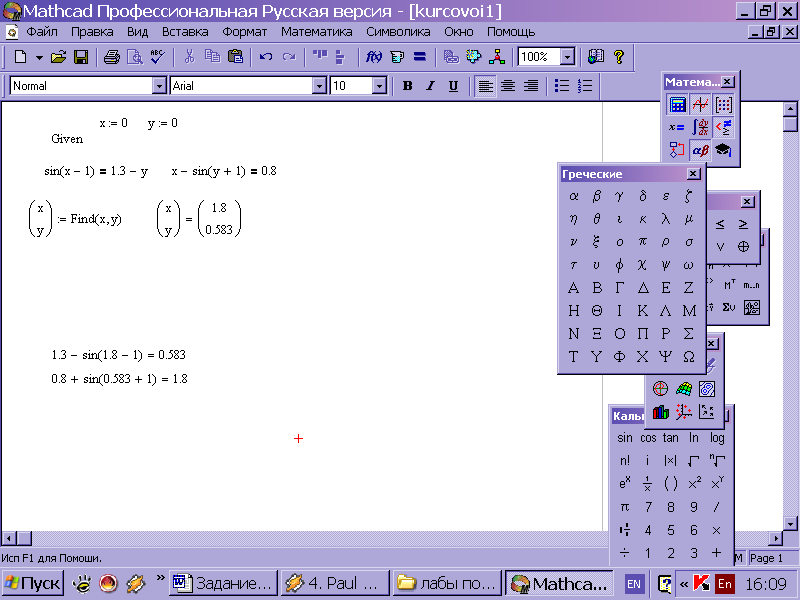Expand the 100% zoom dropdown

pyautogui.click(x=567, y=57)
